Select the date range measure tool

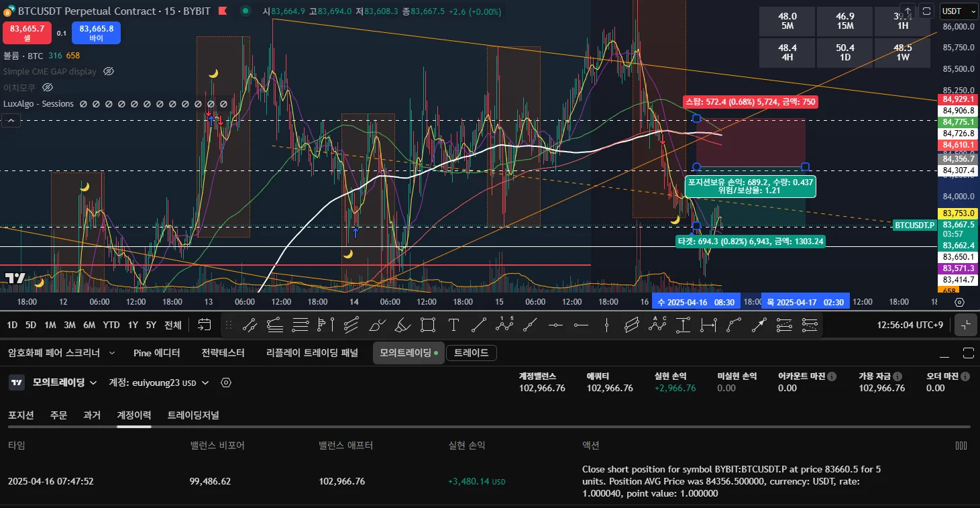point(708,325)
